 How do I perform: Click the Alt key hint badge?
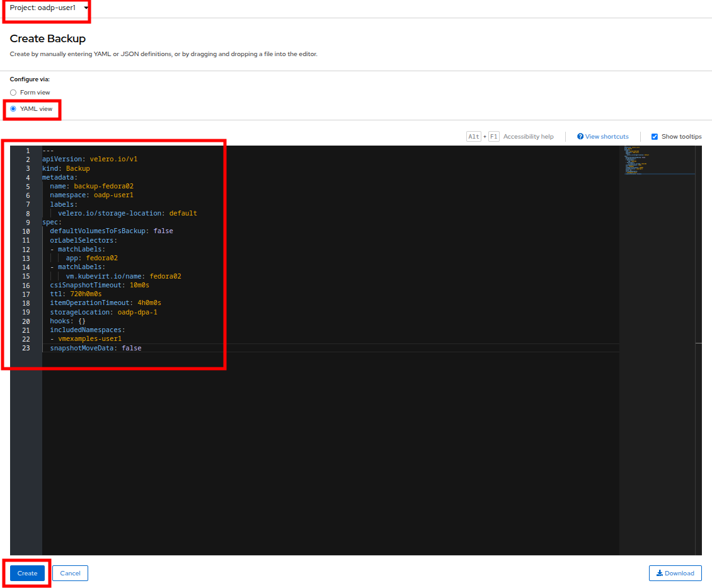point(474,137)
